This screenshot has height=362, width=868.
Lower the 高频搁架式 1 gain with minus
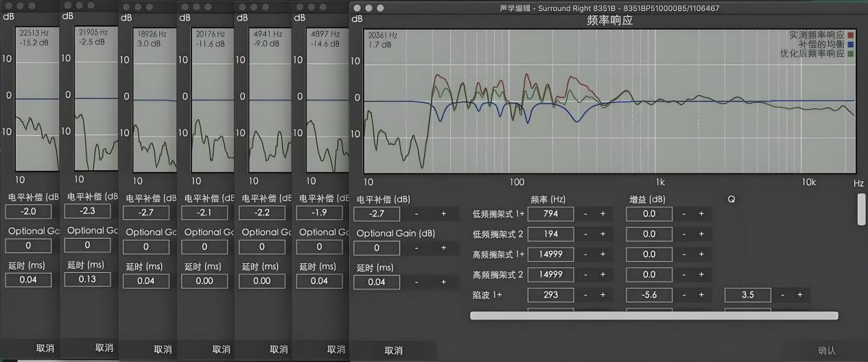pyautogui.click(x=684, y=254)
